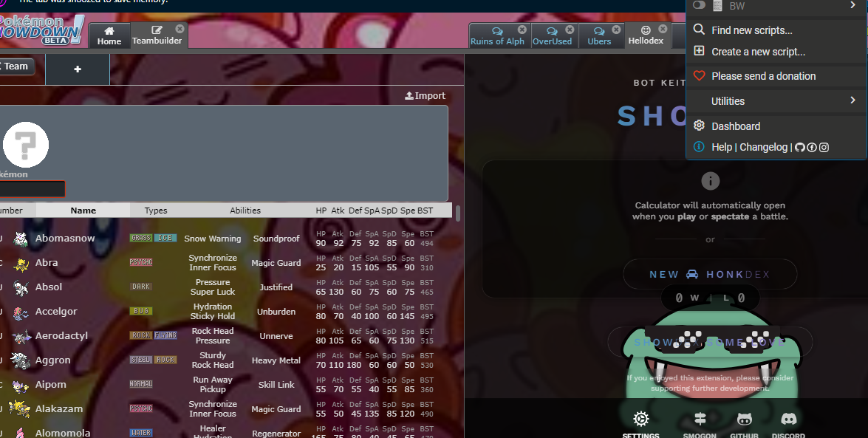Open the Home tab
868x438 pixels.
109,36
